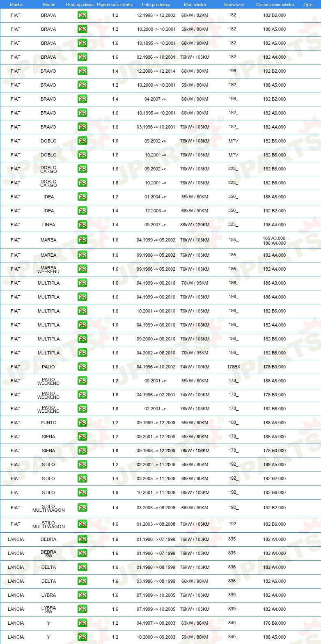Click fuel icon in the PALIO 178BX row
Screen dimensions: 321x644
pyautogui.click(x=82, y=367)
